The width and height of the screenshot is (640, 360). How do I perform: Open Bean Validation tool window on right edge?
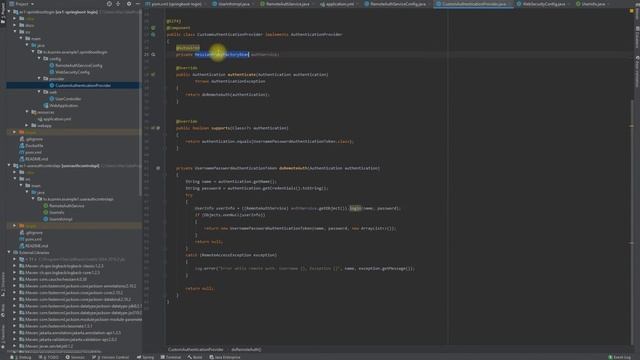click(x=637, y=72)
